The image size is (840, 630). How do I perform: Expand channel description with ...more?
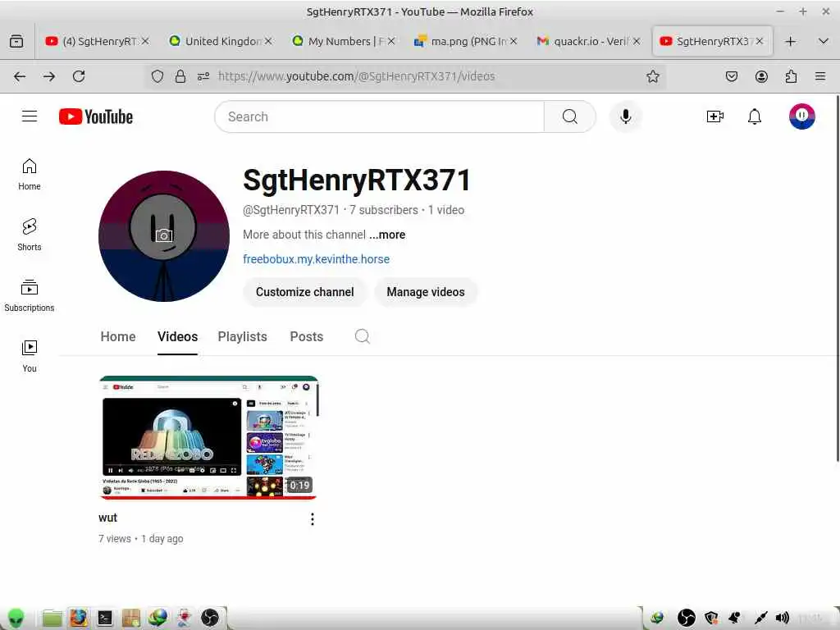point(387,235)
